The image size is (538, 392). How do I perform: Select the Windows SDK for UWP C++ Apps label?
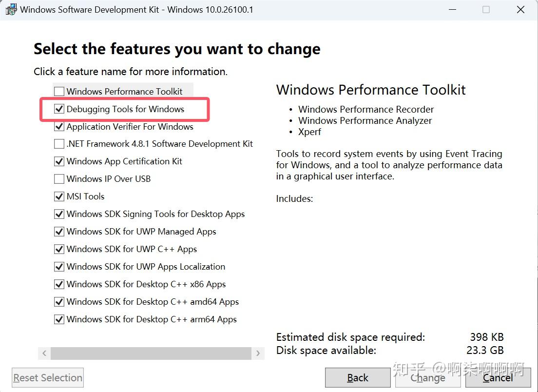132,249
